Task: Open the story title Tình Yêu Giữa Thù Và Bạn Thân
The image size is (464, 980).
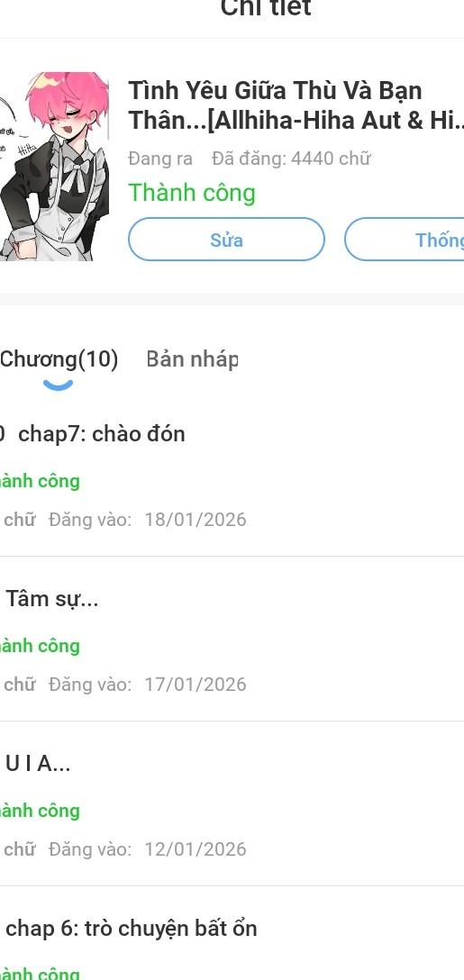Action: [296, 105]
